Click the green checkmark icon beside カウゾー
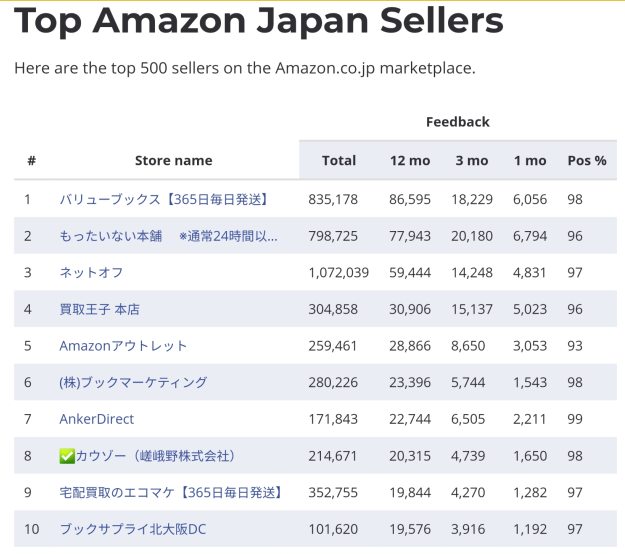Image resolution: width=625 pixels, height=554 pixels. click(x=67, y=456)
